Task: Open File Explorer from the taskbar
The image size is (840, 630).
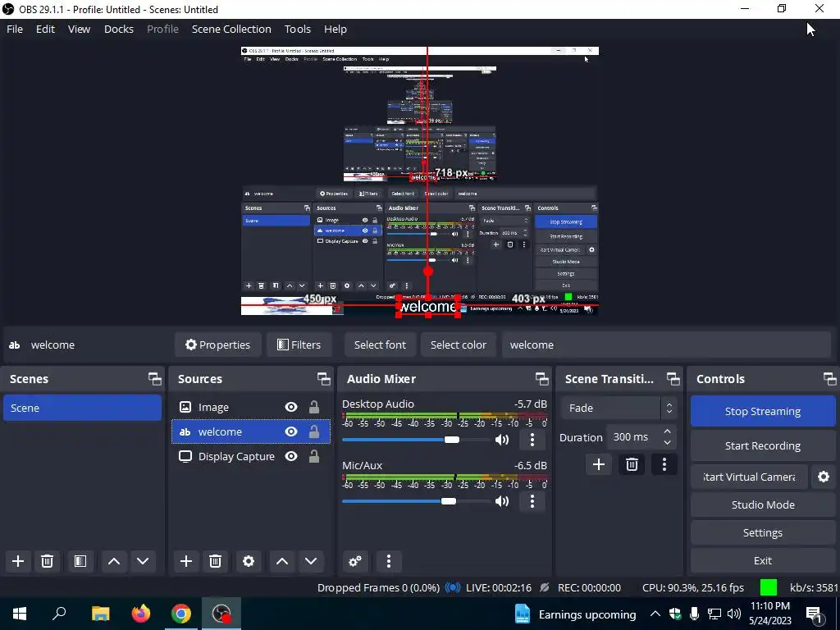Action: pos(100,614)
